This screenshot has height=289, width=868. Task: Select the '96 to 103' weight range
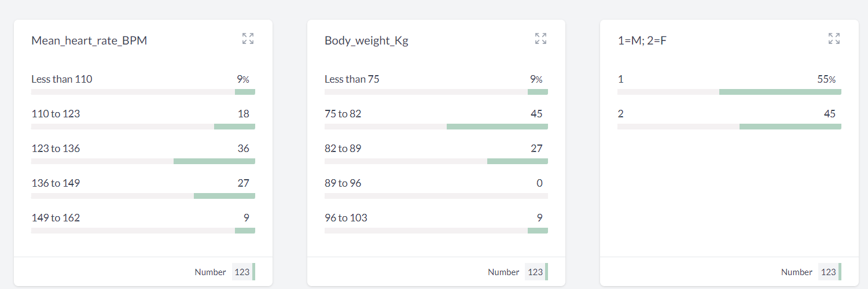[x=436, y=223]
